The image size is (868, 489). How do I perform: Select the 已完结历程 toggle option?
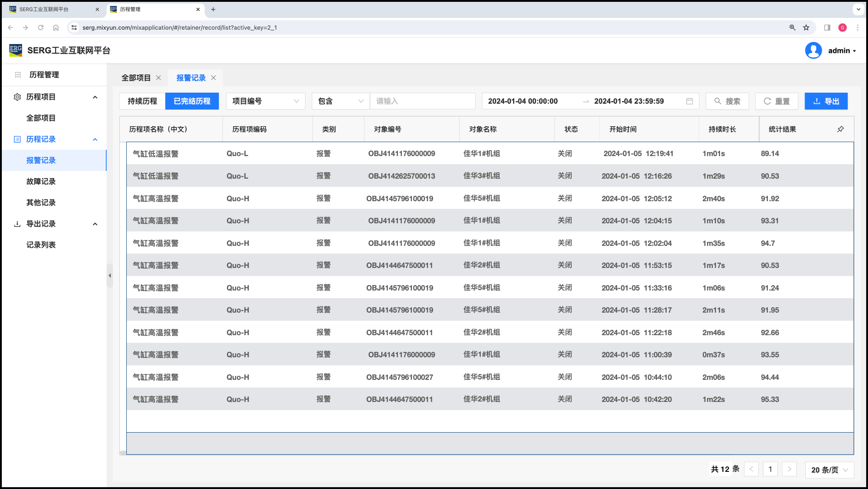coord(192,101)
